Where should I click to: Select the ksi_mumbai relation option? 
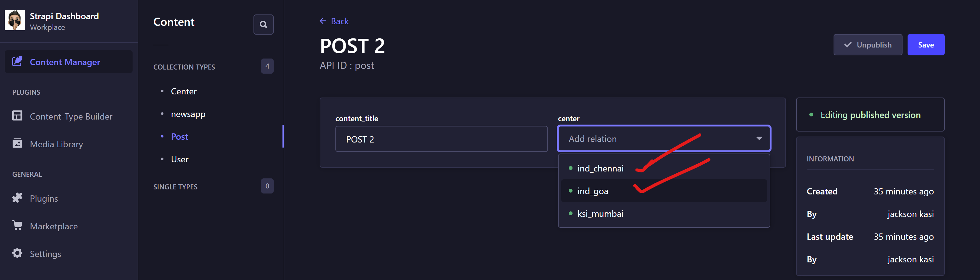[x=600, y=213]
